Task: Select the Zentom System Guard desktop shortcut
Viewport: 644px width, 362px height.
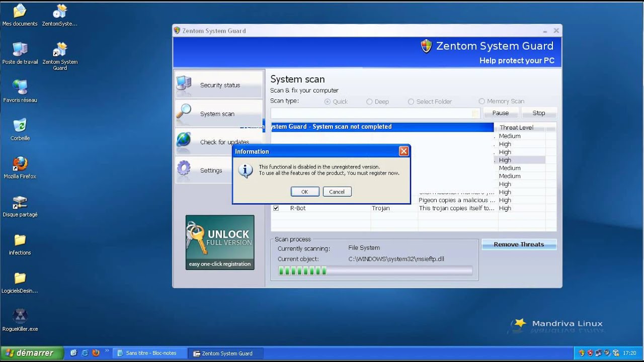Action: tap(60, 56)
